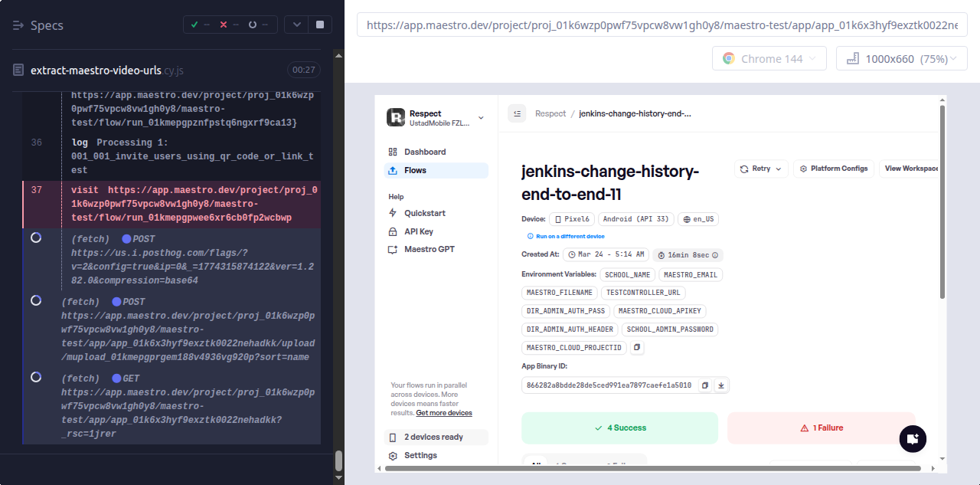Copy the App Binary ID
The height and width of the screenshot is (485, 980).
tap(705, 385)
